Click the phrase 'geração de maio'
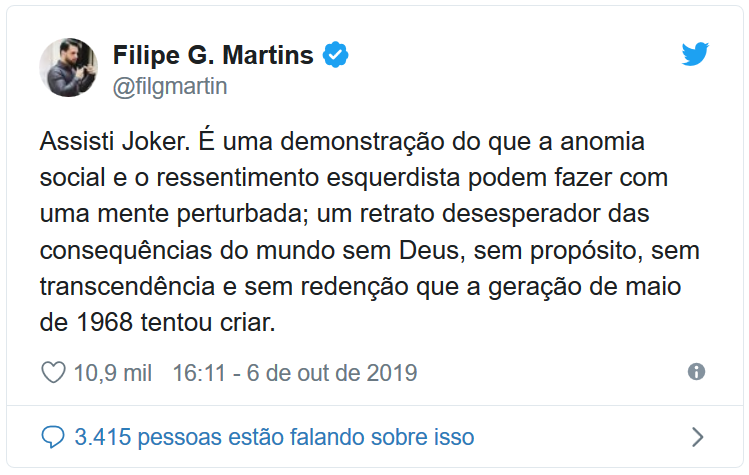Screen dimensions: 749x475 point(585,288)
